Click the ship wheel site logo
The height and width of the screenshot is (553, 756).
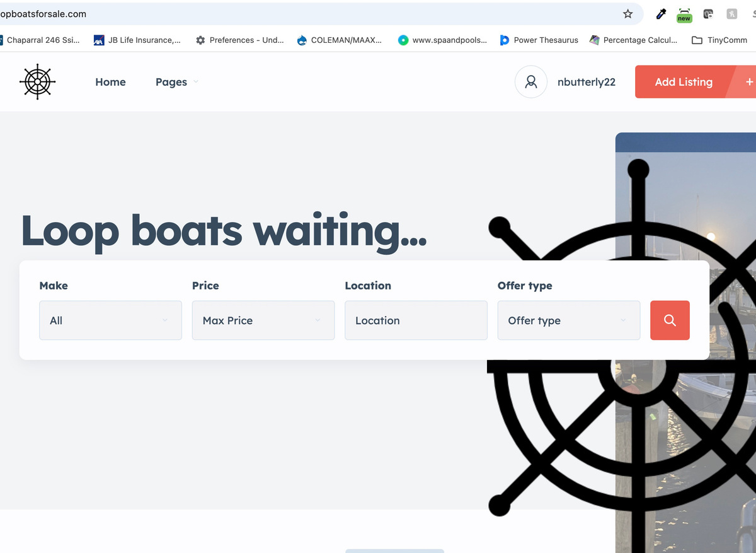click(x=38, y=81)
